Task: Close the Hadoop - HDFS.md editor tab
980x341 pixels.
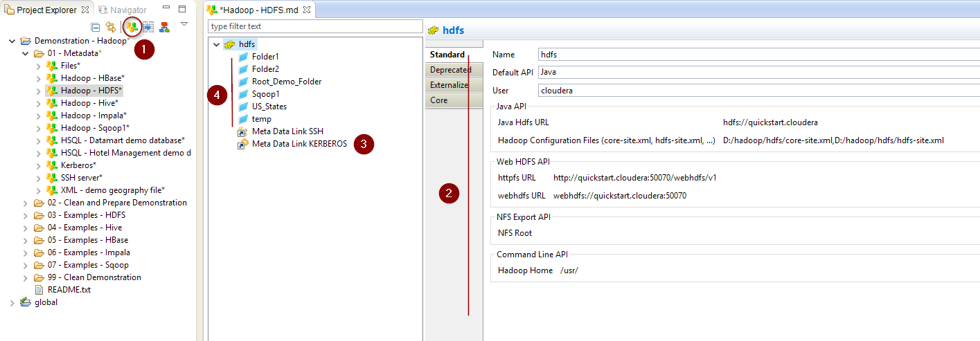Action: (307, 10)
